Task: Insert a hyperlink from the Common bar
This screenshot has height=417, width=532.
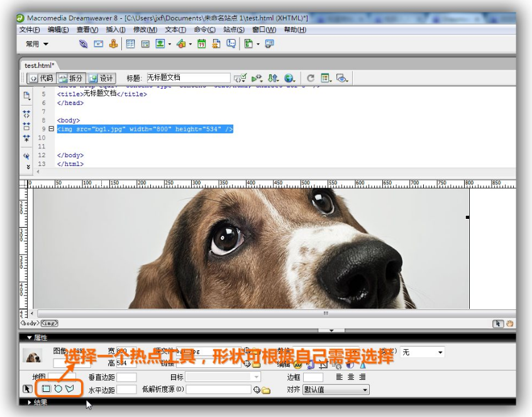Action: [x=83, y=44]
